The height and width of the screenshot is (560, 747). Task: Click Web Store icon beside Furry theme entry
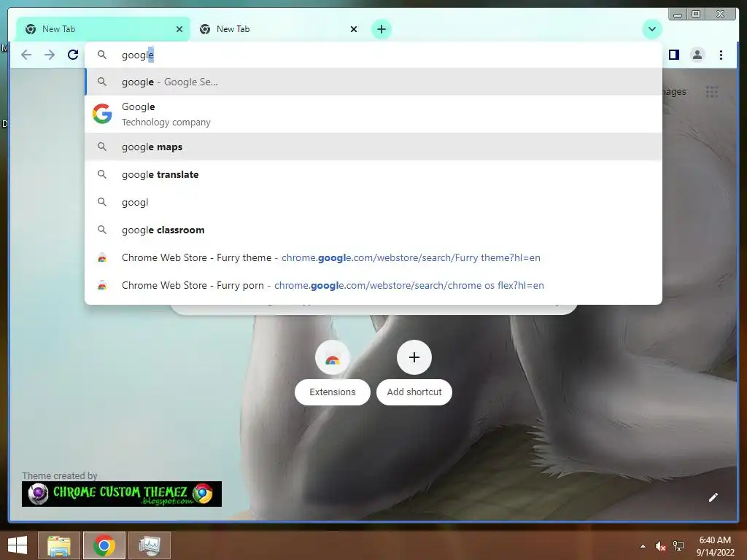coord(102,258)
